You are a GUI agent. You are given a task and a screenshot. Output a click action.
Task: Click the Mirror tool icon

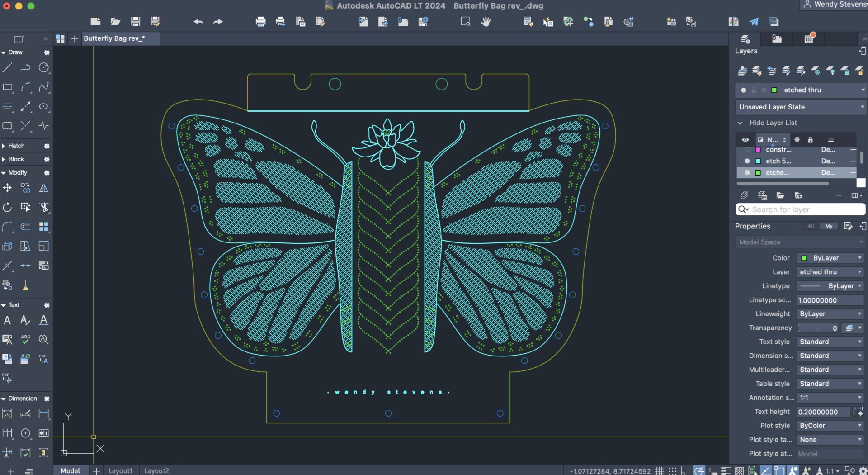click(x=43, y=188)
